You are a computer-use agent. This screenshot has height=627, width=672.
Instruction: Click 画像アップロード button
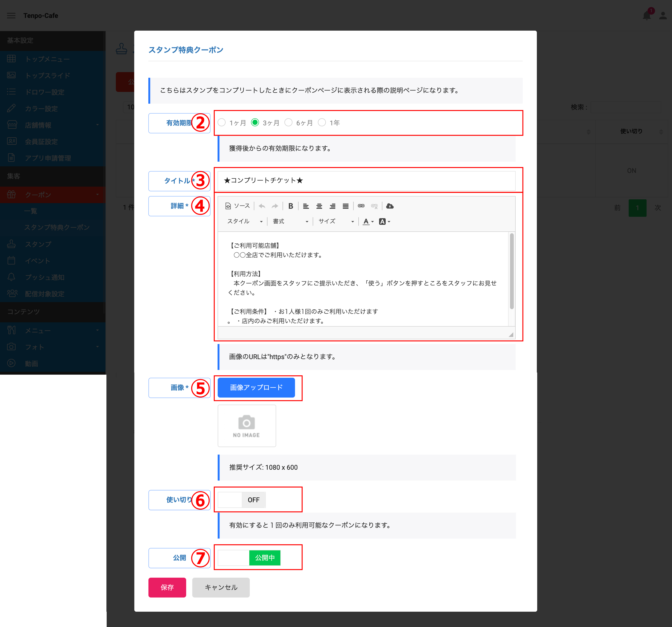(256, 388)
